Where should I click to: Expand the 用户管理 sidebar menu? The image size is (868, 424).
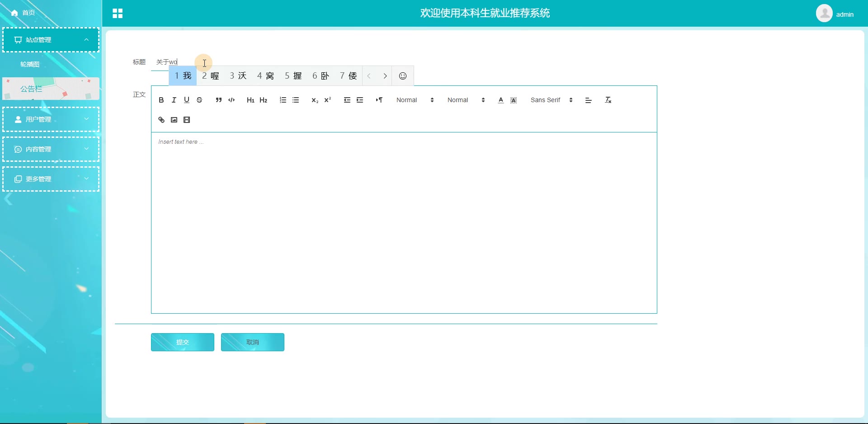click(51, 119)
